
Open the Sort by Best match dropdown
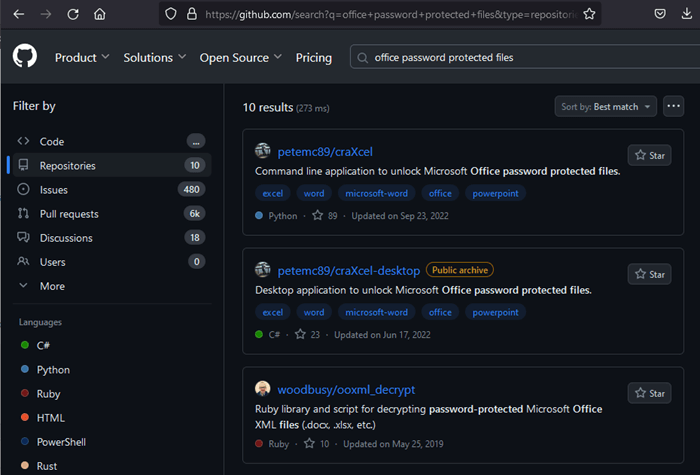pos(605,106)
